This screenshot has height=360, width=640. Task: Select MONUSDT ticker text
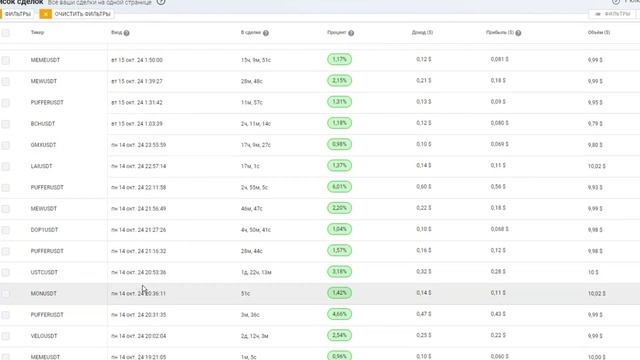[x=44, y=293]
